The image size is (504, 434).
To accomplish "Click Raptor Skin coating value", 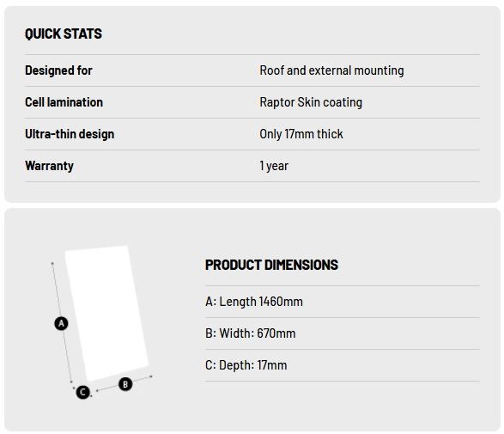I will pyautogui.click(x=311, y=102).
